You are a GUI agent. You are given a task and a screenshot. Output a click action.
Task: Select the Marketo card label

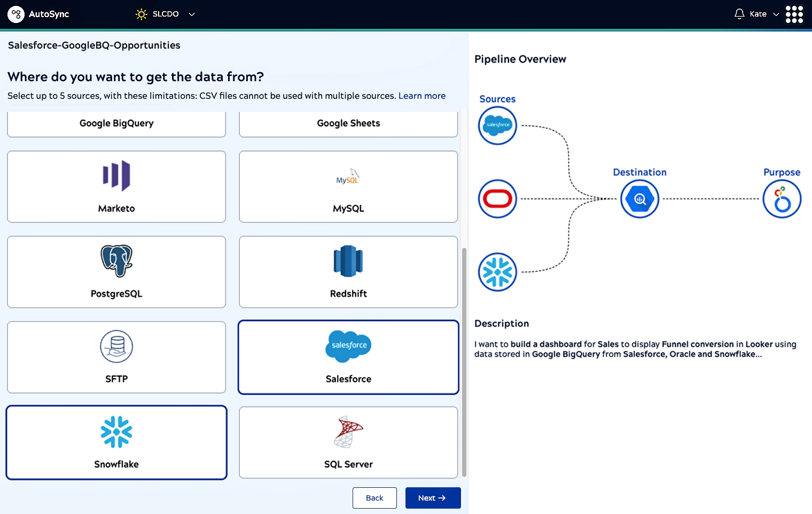(x=116, y=208)
